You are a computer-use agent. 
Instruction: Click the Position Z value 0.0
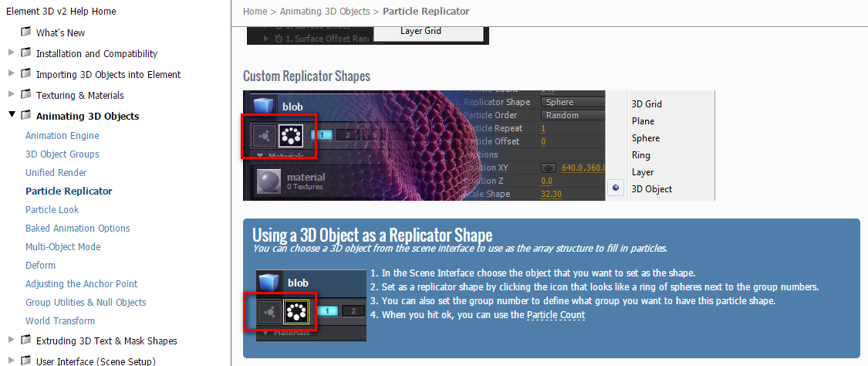click(547, 181)
